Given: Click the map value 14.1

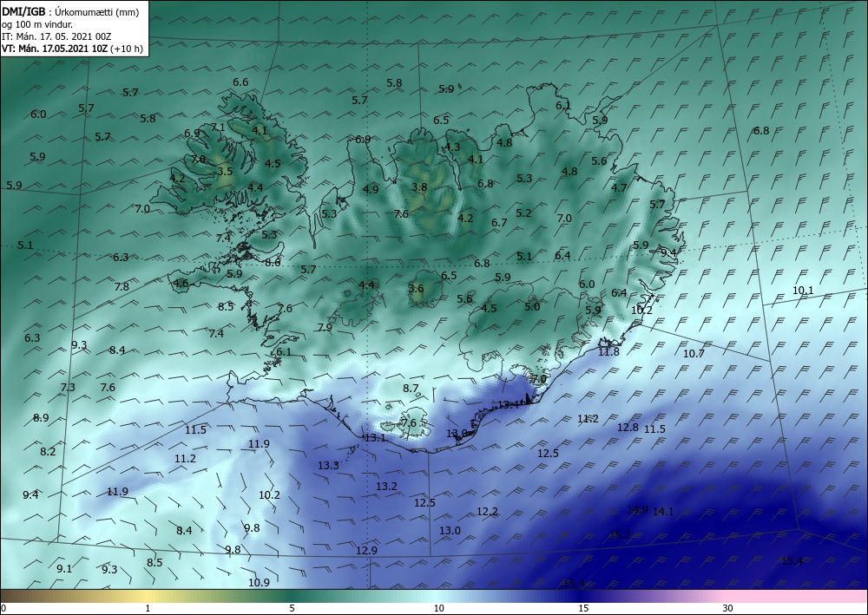Looking at the screenshot, I should coord(663,512).
